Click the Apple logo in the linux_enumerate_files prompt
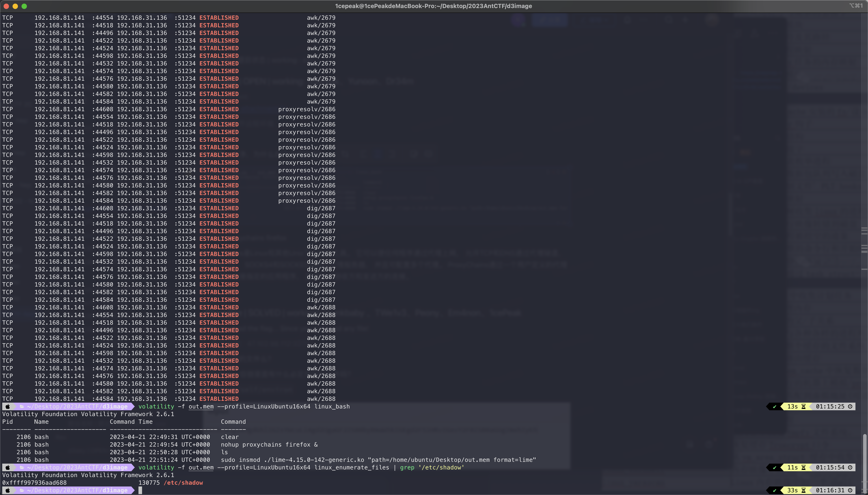The width and height of the screenshot is (868, 495). pos(8,467)
